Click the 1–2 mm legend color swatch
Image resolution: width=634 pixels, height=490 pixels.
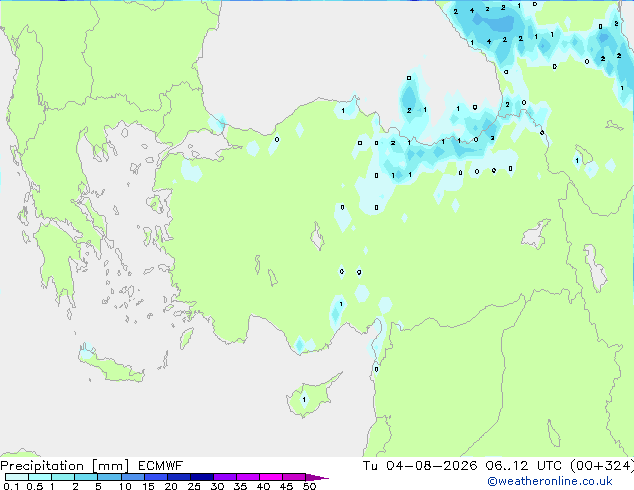click(63, 477)
